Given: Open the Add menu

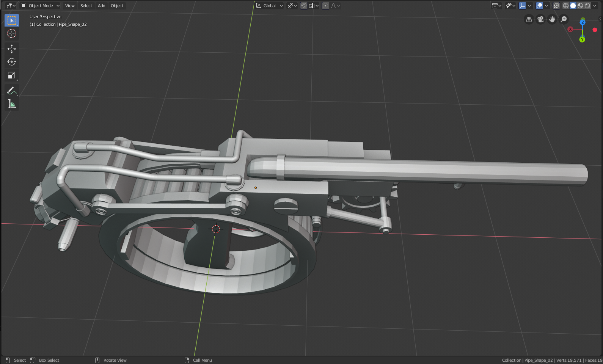Looking at the screenshot, I should [101, 6].
